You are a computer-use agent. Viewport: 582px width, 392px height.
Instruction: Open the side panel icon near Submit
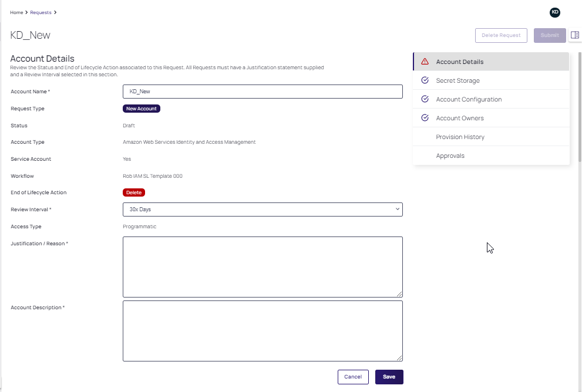[x=576, y=35]
